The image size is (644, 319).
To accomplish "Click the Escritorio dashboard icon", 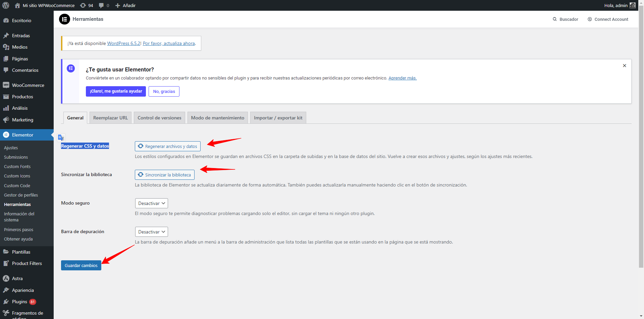I will coord(6,20).
